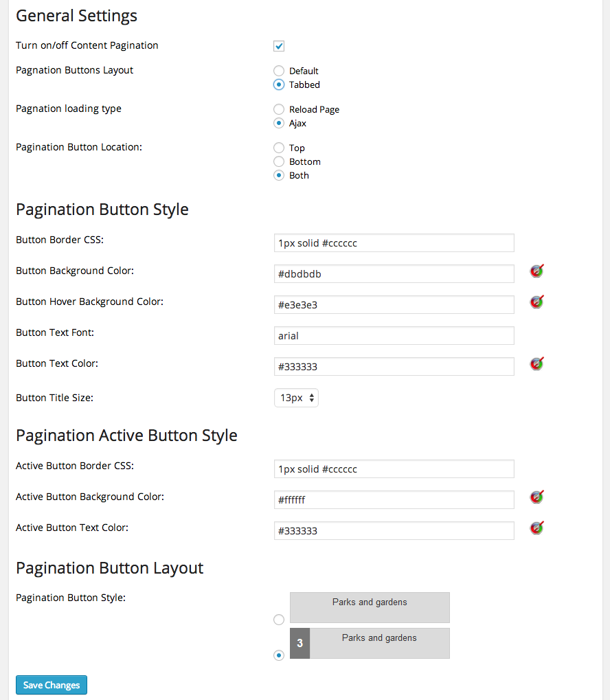This screenshot has height=700, width=610.
Task: Select the plain button style without number
Action: pyautogui.click(x=279, y=620)
